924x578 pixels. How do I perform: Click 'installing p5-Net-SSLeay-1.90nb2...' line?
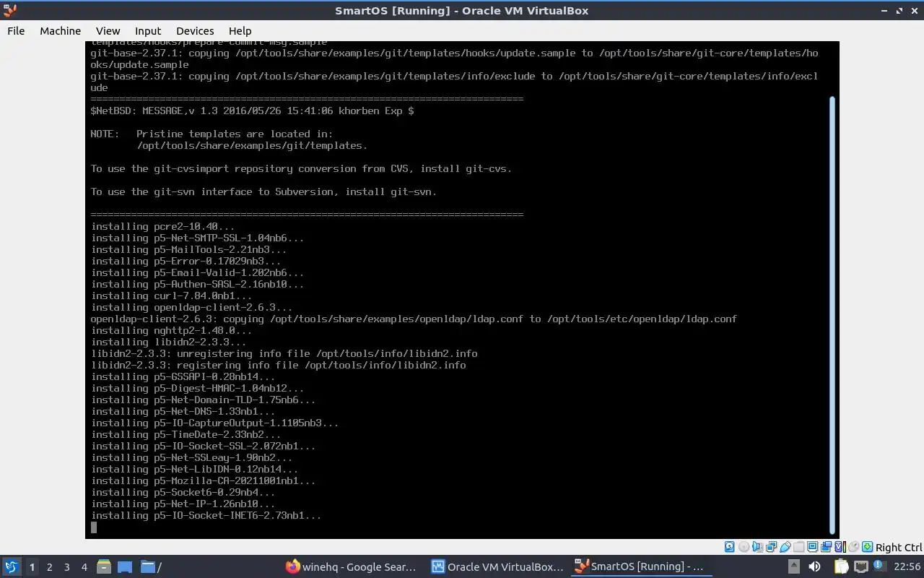click(x=191, y=457)
